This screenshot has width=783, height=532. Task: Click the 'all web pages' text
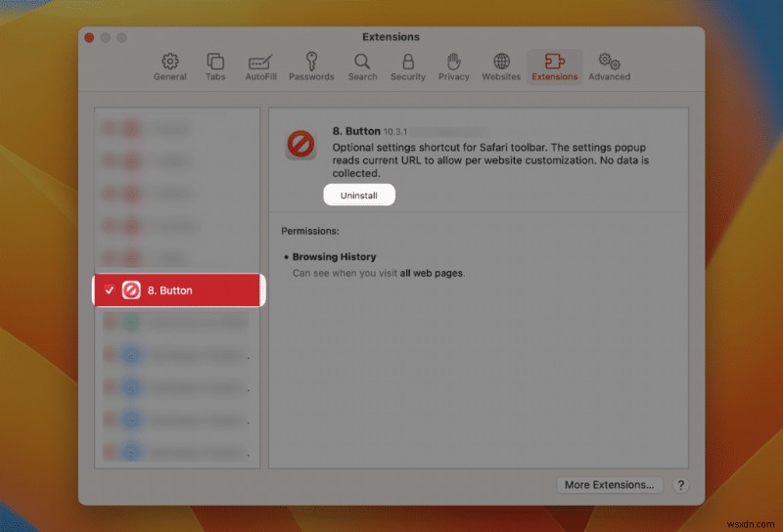click(x=431, y=273)
